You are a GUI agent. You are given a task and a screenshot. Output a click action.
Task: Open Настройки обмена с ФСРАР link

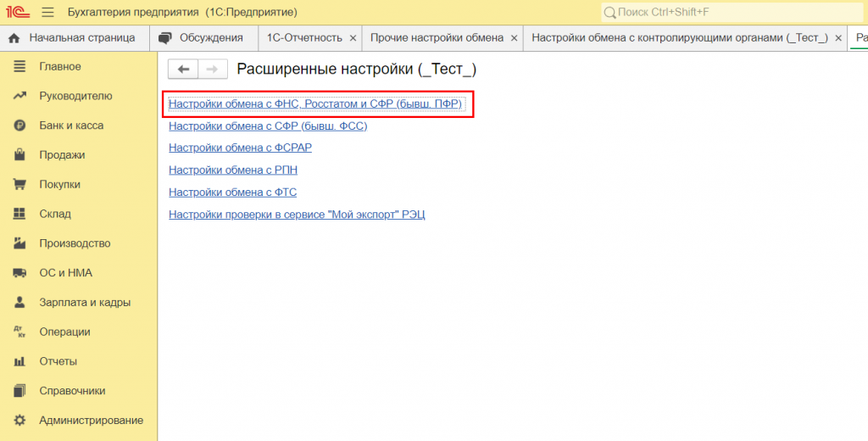240,148
